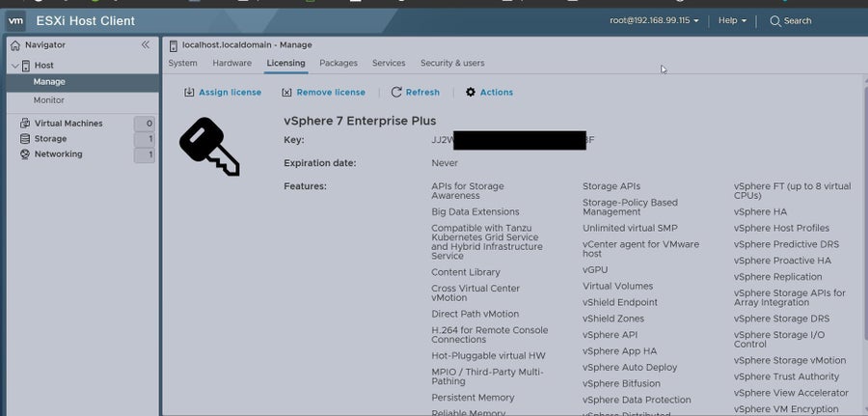
Task: Select the Licensing tab
Action: 285,63
